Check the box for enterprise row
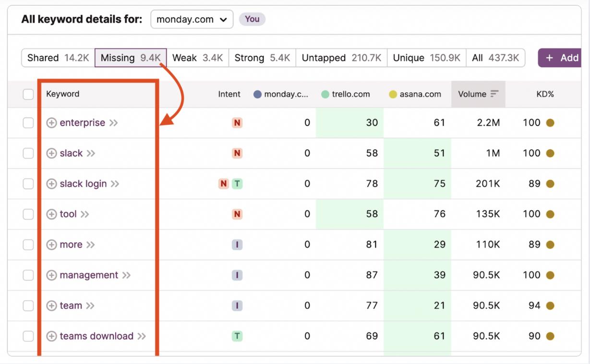 point(28,123)
